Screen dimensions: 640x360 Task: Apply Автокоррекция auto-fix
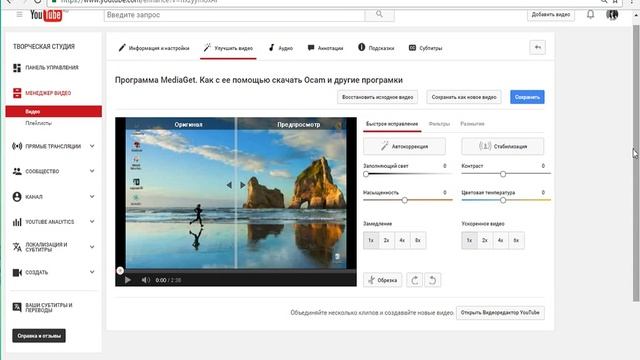click(x=404, y=146)
